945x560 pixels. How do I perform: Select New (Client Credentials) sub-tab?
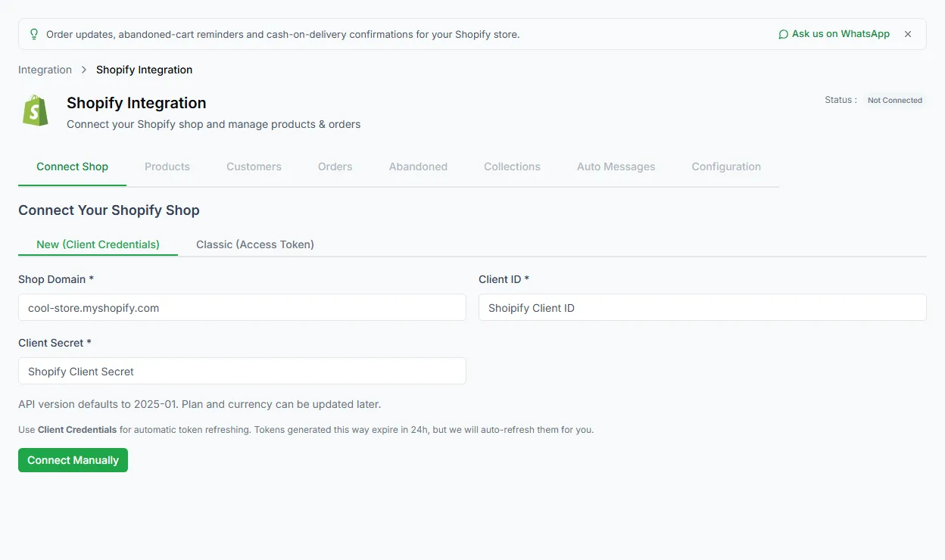click(98, 244)
